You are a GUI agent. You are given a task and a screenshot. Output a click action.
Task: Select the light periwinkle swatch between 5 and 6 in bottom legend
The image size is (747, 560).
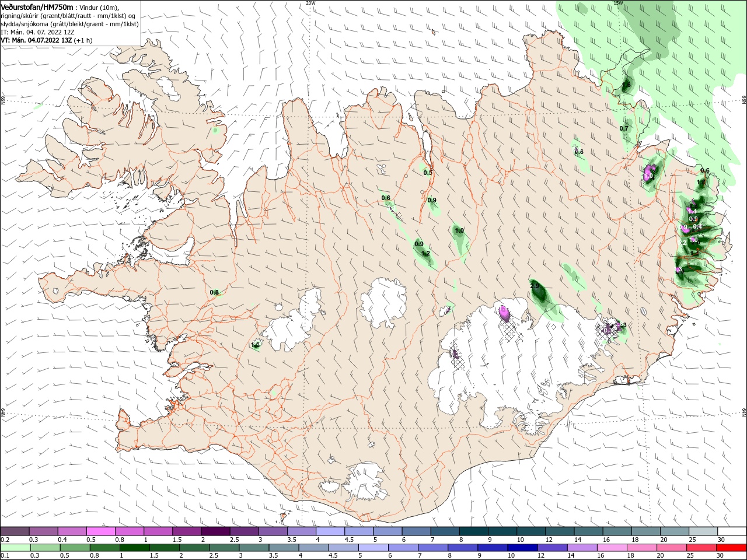373,548
